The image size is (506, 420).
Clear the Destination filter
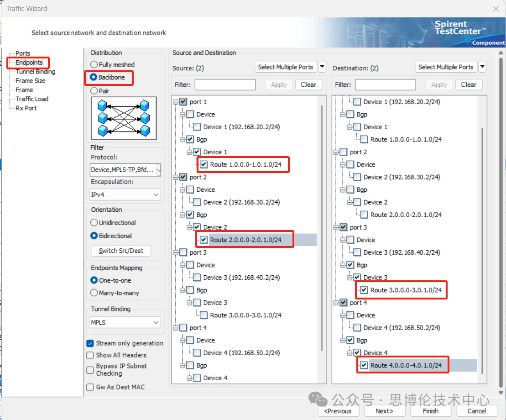click(469, 85)
